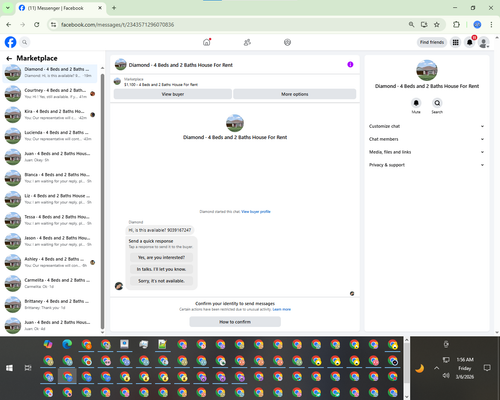The height and width of the screenshot is (400, 500).
Task: Open the Windows Start menu
Action: click(x=9, y=368)
